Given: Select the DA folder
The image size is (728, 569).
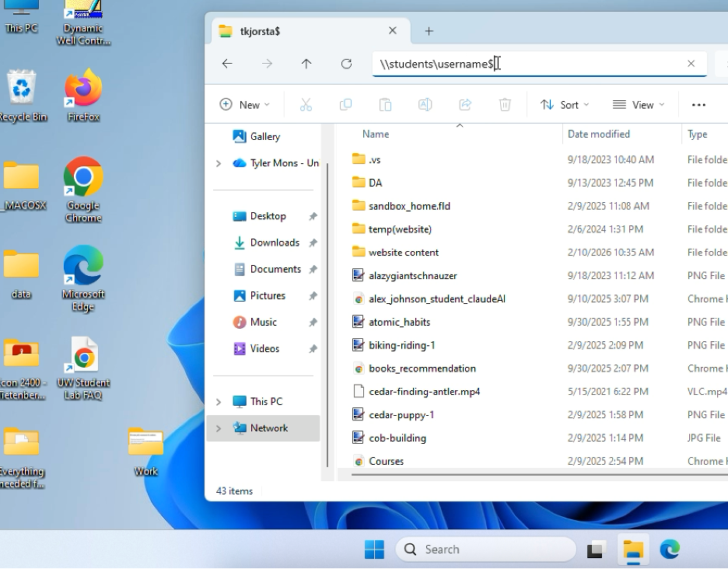Looking at the screenshot, I should coord(375,183).
